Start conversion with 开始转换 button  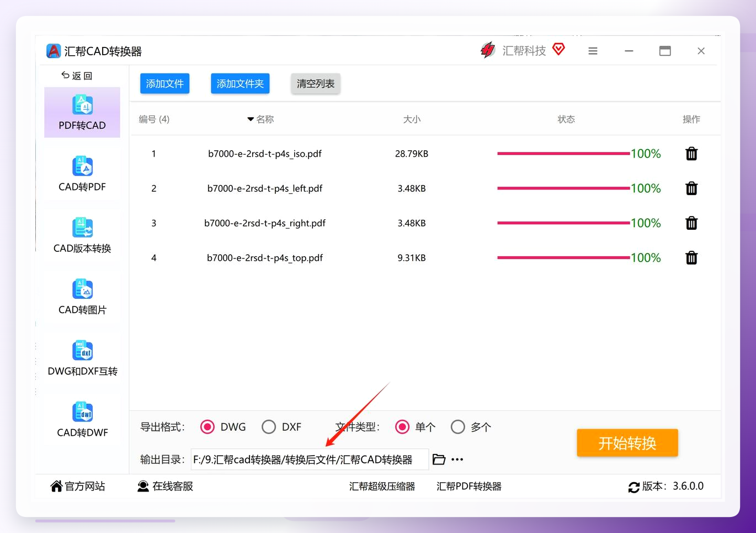coord(627,443)
